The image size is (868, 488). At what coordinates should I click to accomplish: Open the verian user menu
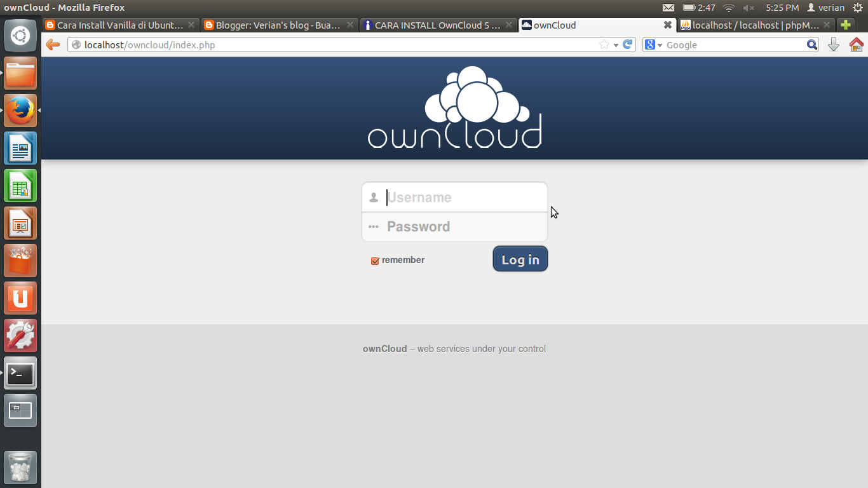tap(825, 8)
